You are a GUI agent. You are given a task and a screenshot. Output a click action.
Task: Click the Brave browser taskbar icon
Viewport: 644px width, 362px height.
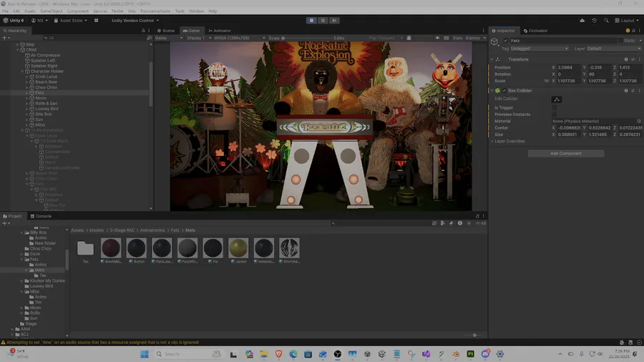coord(279,354)
